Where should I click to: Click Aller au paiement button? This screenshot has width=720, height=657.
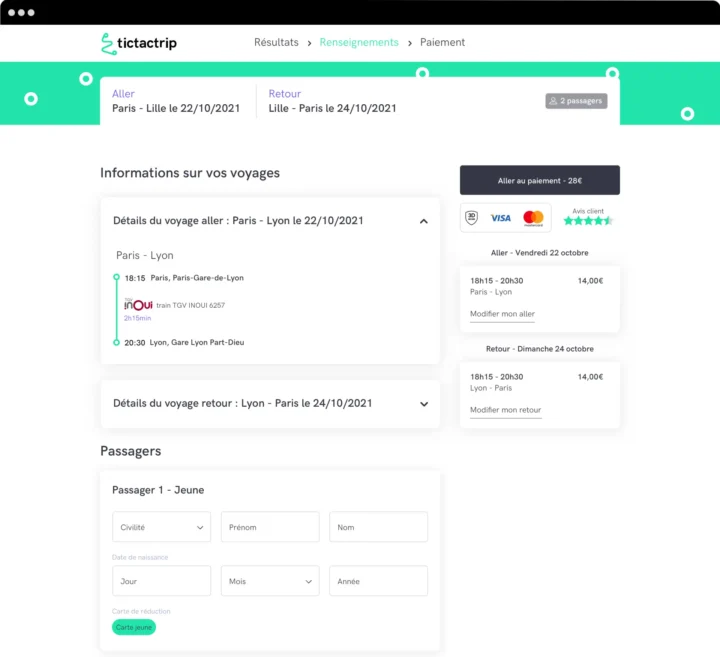click(540, 181)
